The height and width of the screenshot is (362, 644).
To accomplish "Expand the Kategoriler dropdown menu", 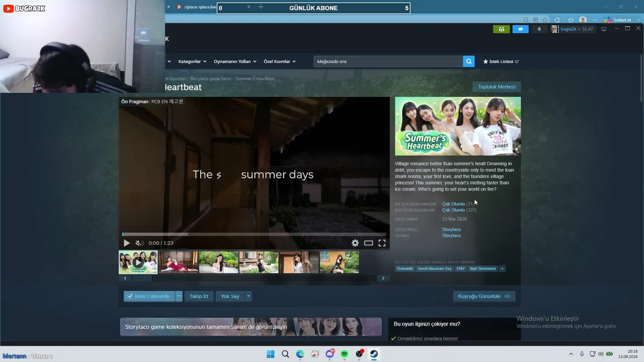I will (x=192, y=61).
